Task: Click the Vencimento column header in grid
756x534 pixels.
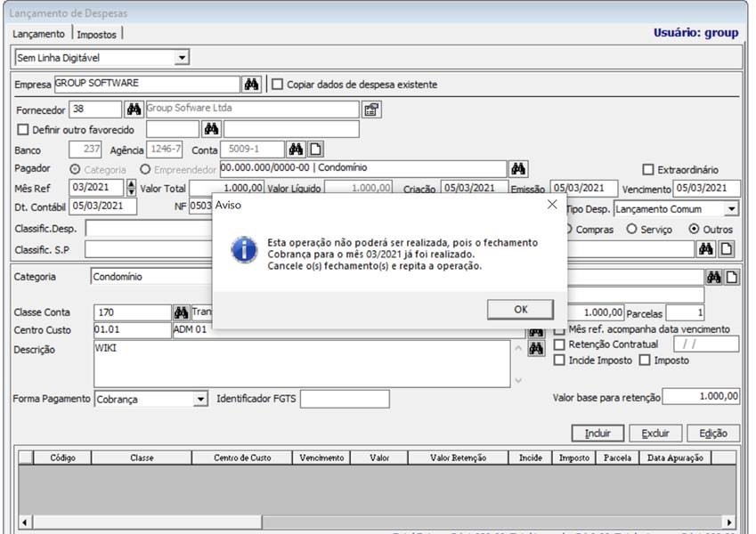Action: [321, 457]
